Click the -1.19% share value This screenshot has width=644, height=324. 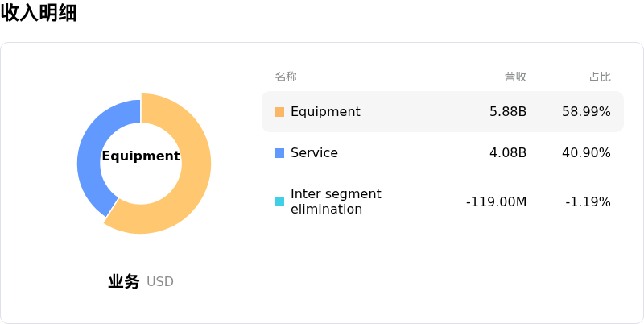click(588, 201)
